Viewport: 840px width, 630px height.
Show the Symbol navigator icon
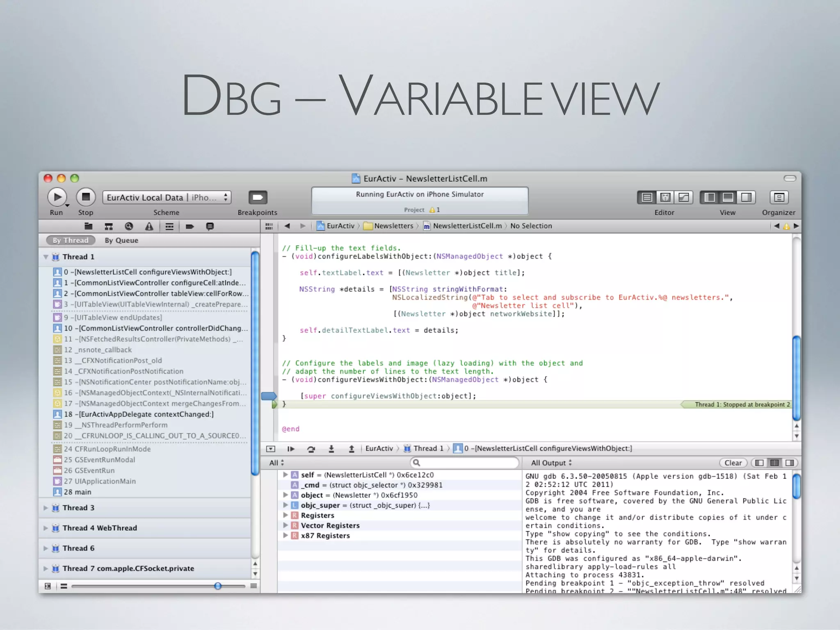coord(108,226)
